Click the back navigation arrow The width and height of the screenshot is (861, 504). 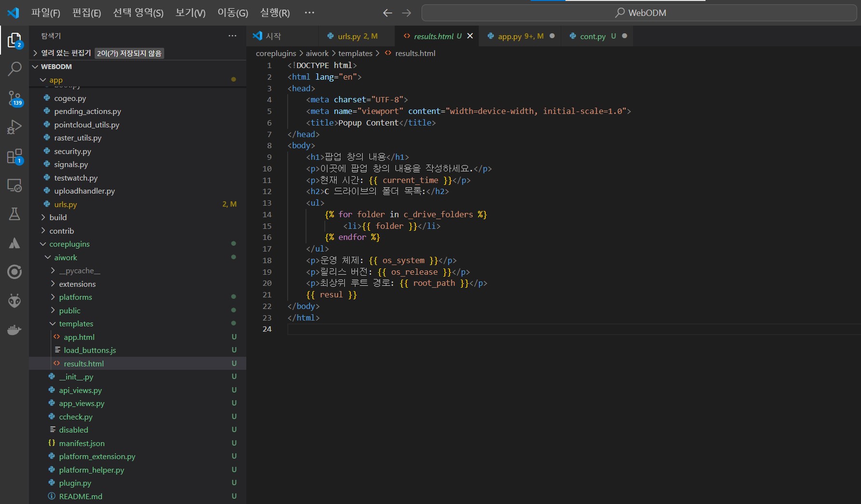[387, 13]
